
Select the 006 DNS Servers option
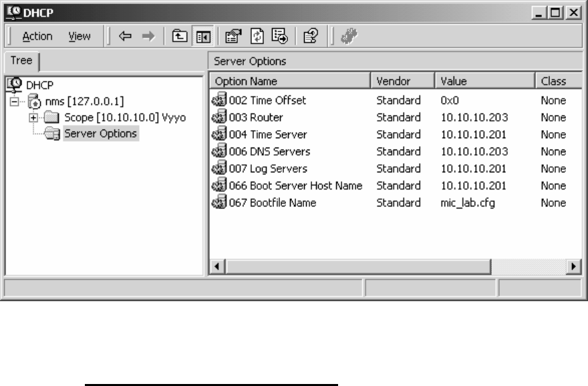(x=270, y=152)
